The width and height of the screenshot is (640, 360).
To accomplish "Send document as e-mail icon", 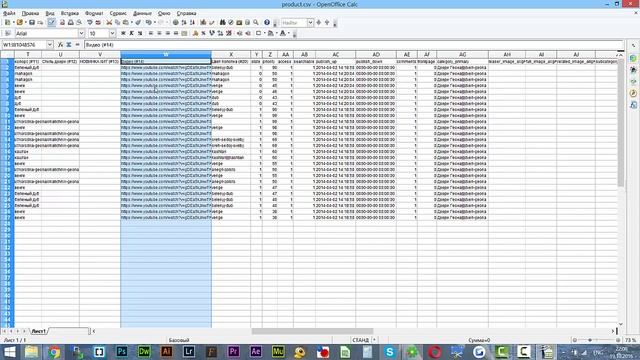I will 40,22.
